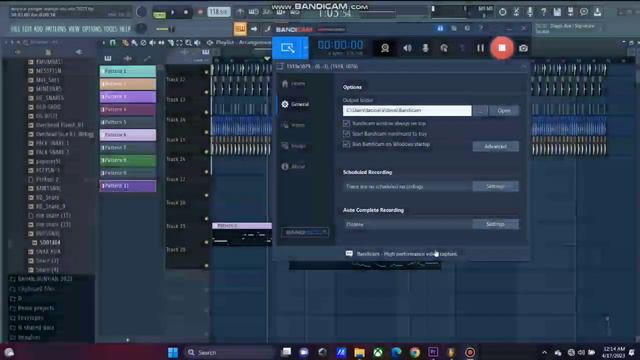Toggle 'Run Bandicam on Windows startup' checkbox

pos(347,144)
